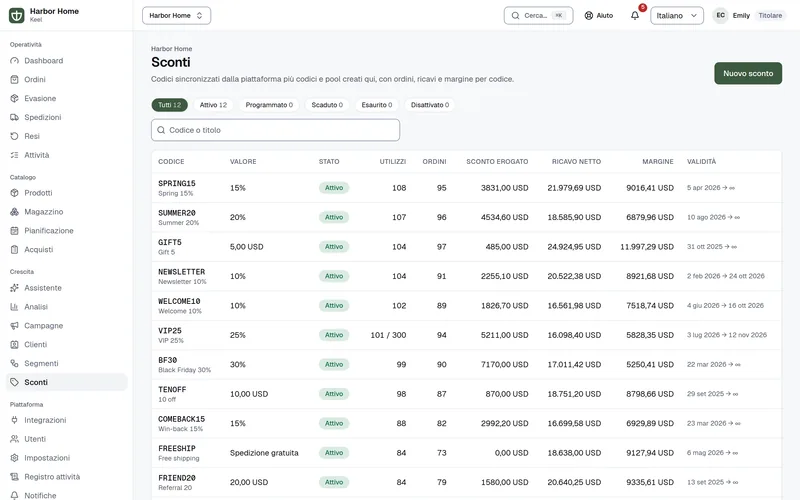Select the Attivo 12 filter tab

pyautogui.click(x=213, y=105)
